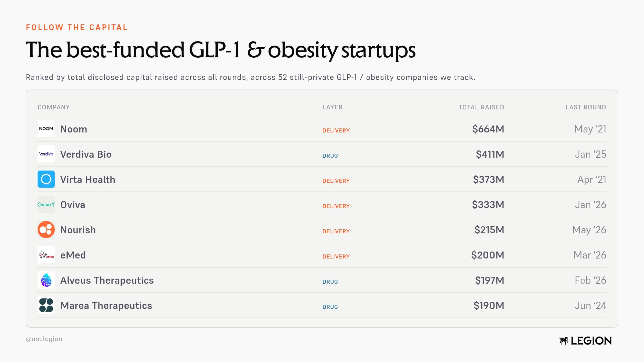Click the Marea Therapeutics company name
This screenshot has height=362, width=644.
pyautogui.click(x=106, y=306)
